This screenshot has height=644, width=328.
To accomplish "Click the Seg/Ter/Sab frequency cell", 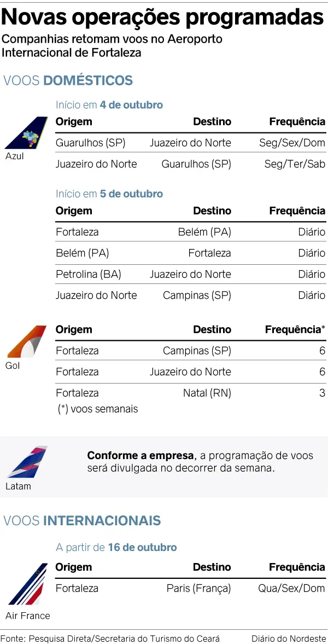I will (x=295, y=164).
